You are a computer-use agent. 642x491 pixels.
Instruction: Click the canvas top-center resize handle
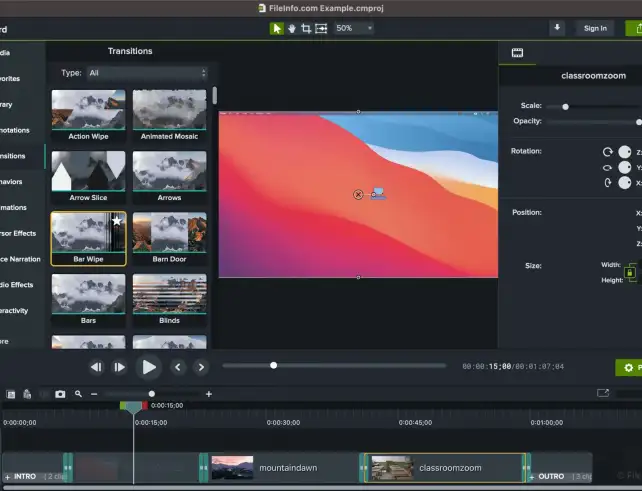[358, 111]
